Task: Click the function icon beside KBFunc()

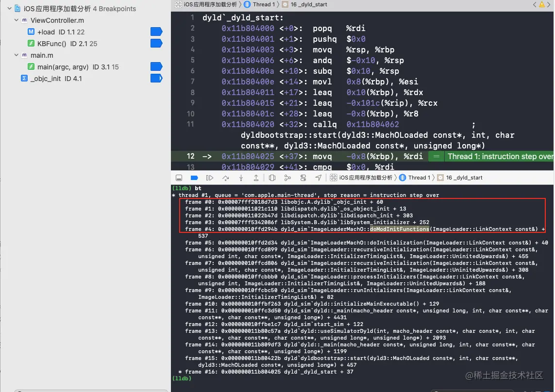Action: coord(31,44)
